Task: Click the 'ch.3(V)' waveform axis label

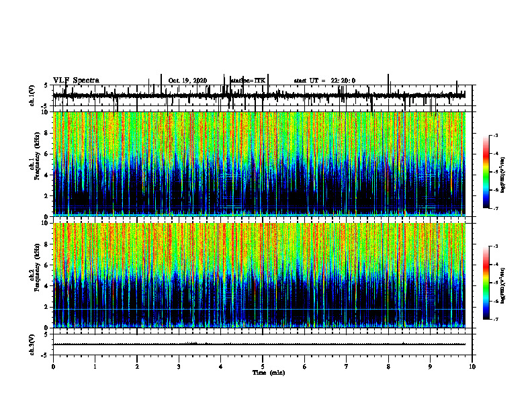Action: pyautogui.click(x=32, y=345)
